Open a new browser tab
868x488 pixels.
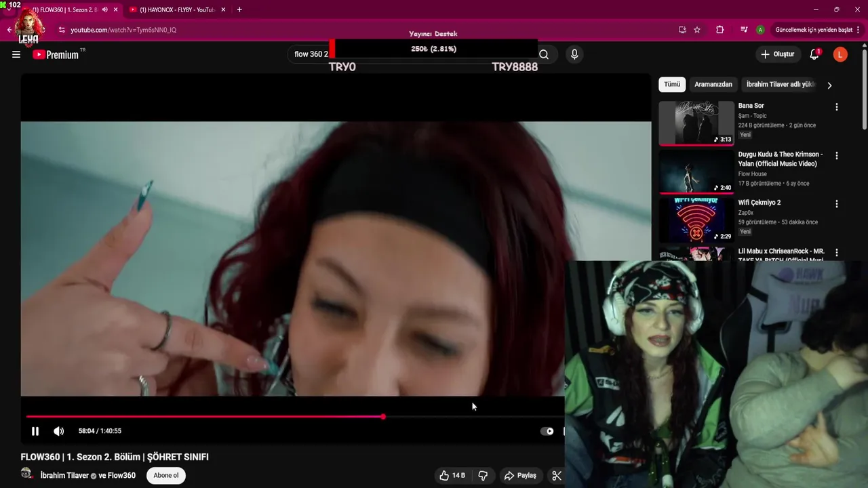click(239, 10)
